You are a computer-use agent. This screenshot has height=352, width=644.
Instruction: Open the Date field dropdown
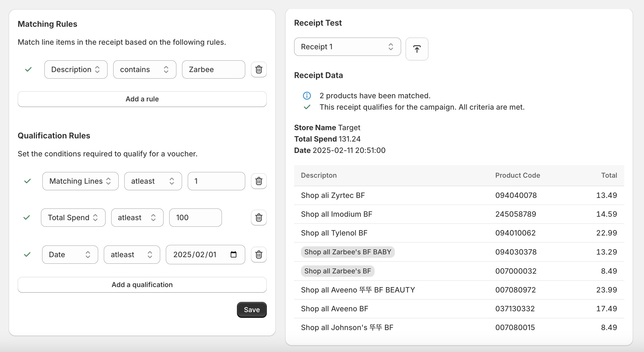pyautogui.click(x=70, y=255)
